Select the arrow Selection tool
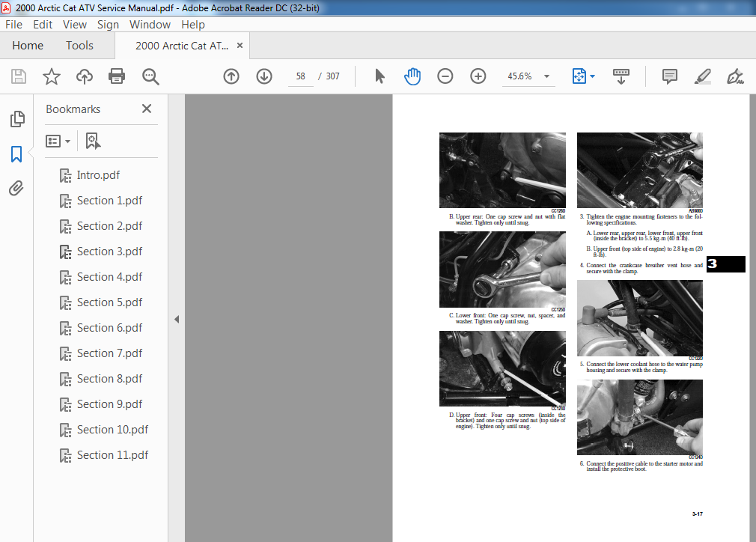 [380, 76]
